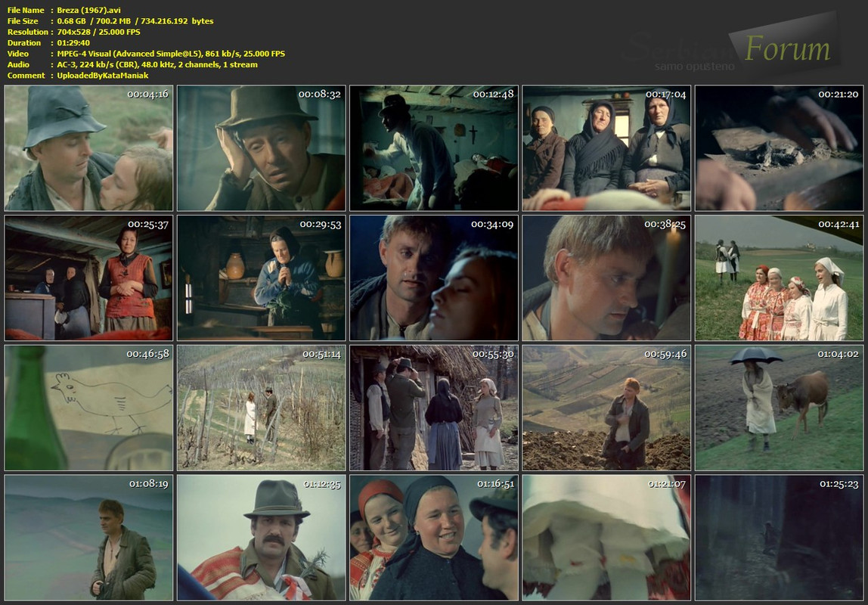Click the Duration label
Viewport: 868px width, 605px height.
tap(23, 42)
